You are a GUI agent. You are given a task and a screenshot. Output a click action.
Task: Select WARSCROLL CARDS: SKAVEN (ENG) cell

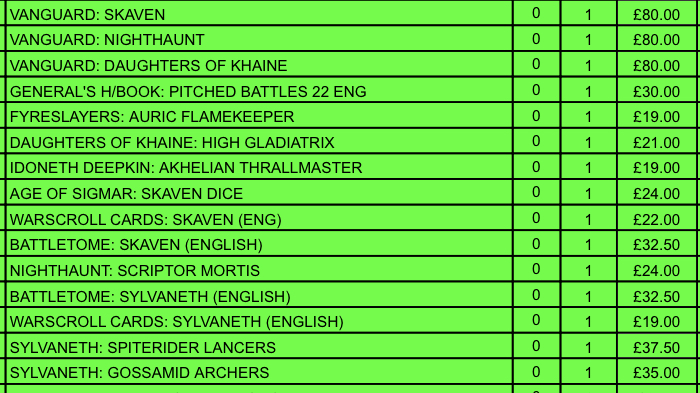[259, 219]
